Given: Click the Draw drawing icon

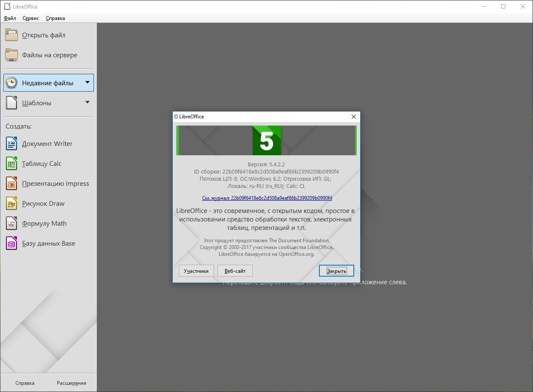Looking at the screenshot, I should click(11, 203).
